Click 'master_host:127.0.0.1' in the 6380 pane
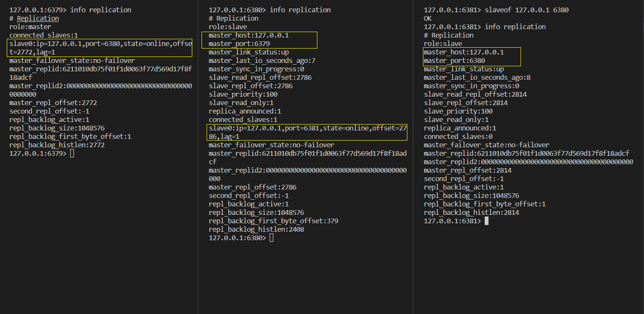The width and height of the screenshot is (644, 314). click(249, 35)
